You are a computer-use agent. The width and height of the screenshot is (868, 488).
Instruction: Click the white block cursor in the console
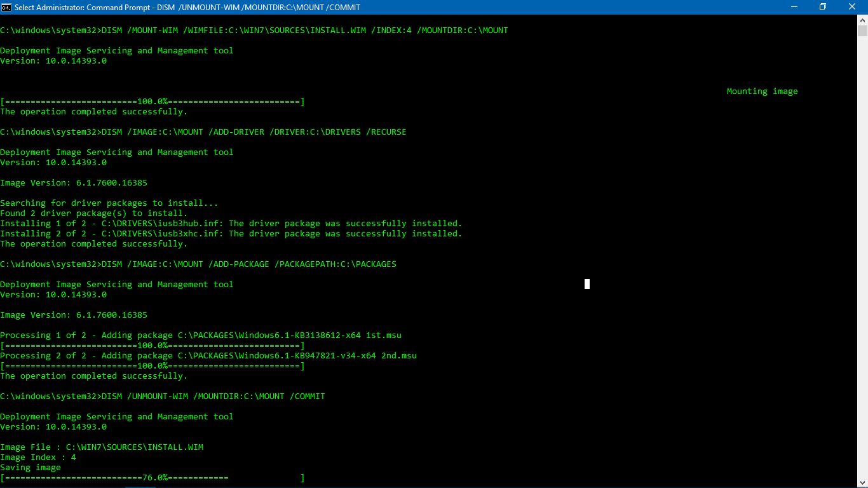587,284
